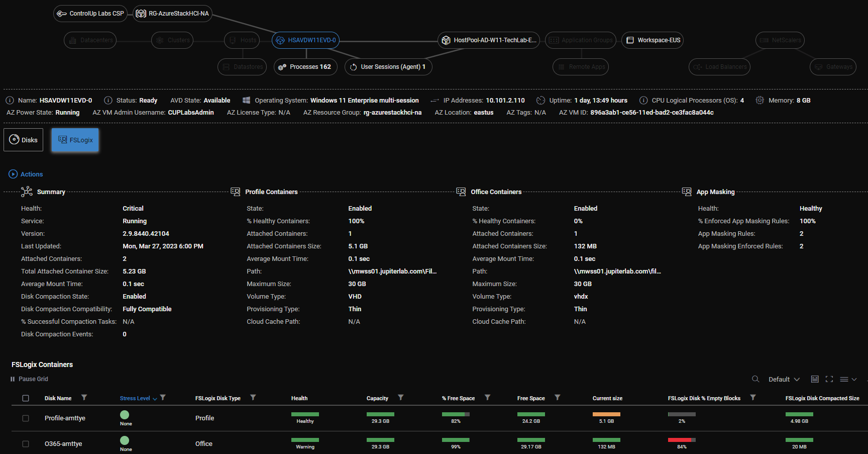The width and height of the screenshot is (868, 454).
Task: Open the Actions menu
Action: [25, 174]
